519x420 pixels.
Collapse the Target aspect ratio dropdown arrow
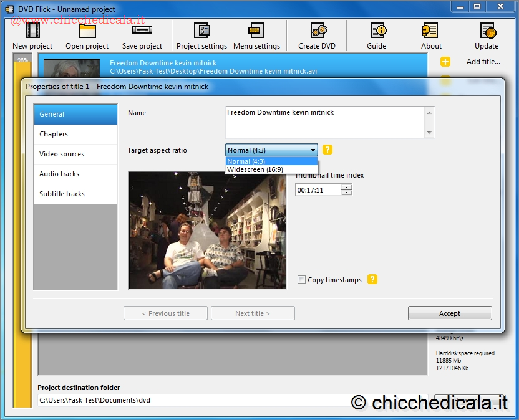(313, 150)
